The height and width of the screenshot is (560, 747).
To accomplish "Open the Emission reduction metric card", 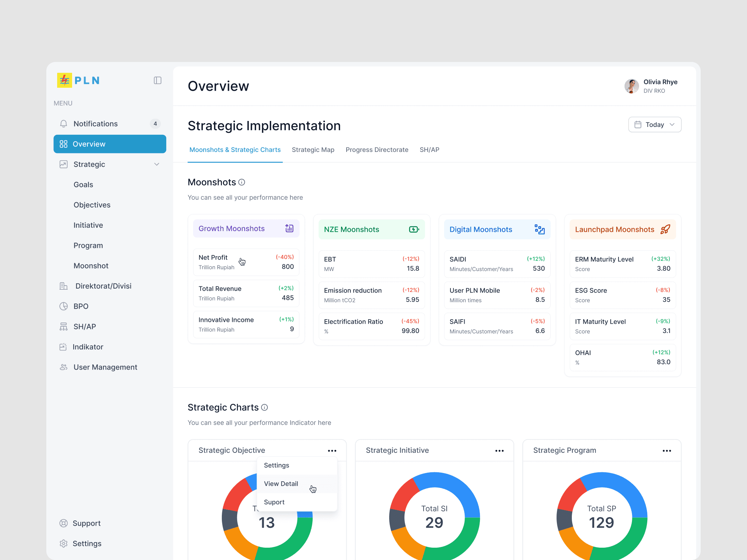I will point(372,295).
